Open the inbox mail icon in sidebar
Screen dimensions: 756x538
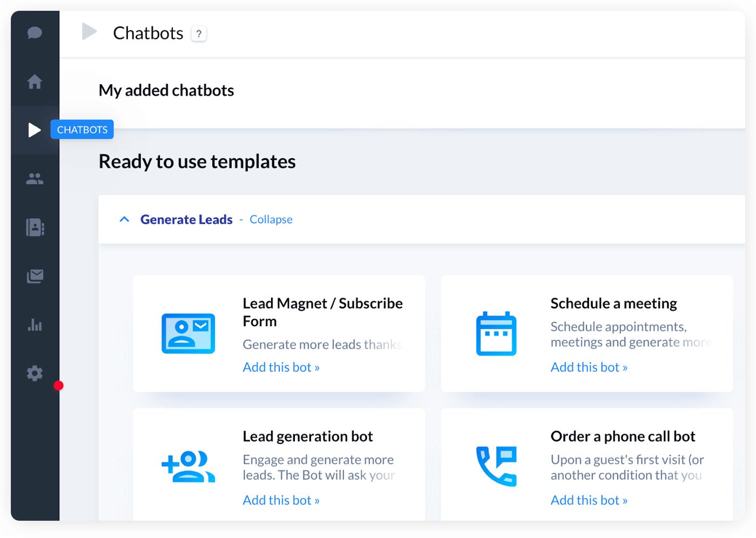(x=35, y=275)
